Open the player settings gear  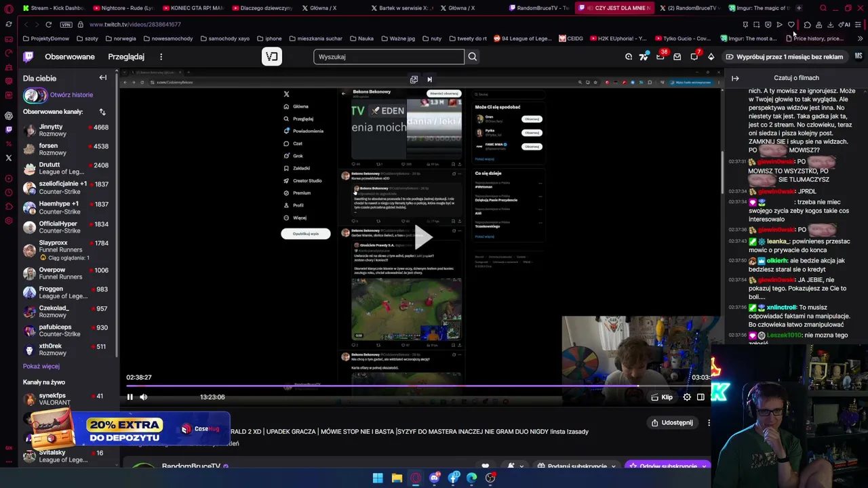coord(687,397)
